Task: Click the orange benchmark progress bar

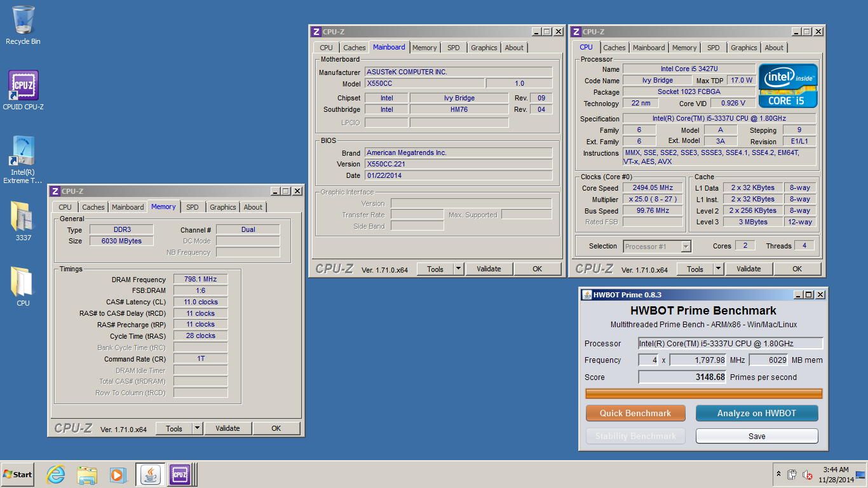Action: (x=703, y=394)
